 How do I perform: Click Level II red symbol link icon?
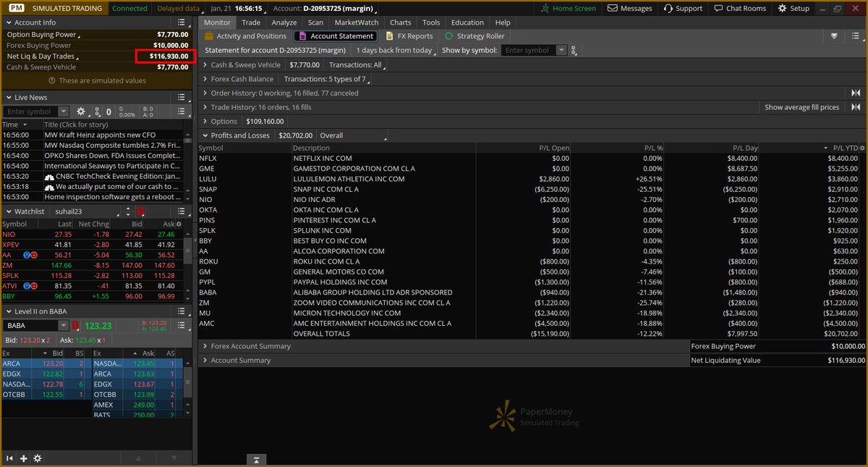[x=75, y=326]
